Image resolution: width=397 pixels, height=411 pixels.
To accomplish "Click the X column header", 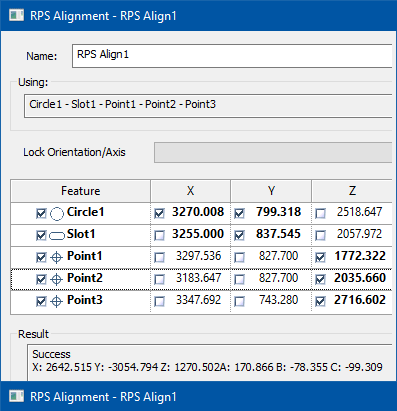I will click(190, 191).
